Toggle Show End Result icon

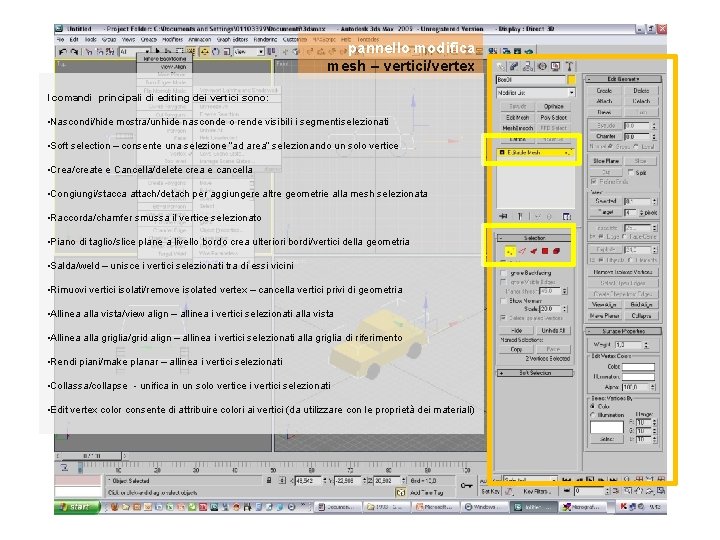click(x=520, y=216)
